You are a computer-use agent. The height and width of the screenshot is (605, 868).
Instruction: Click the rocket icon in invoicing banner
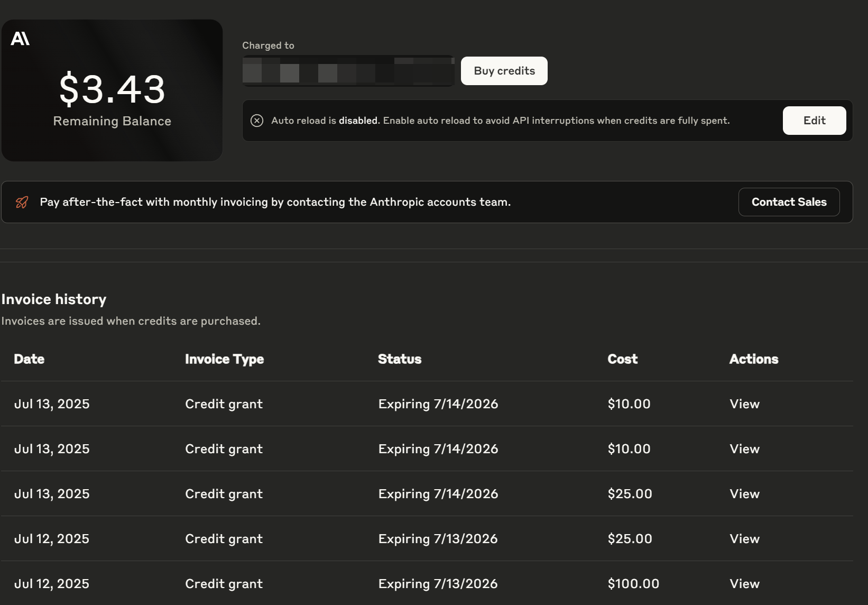(x=22, y=202)
